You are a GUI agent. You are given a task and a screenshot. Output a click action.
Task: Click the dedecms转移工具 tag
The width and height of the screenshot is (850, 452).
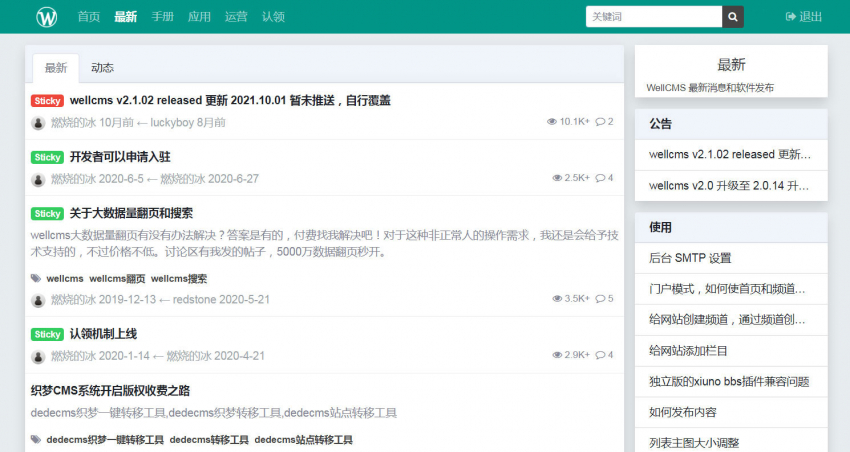point(209,440)
